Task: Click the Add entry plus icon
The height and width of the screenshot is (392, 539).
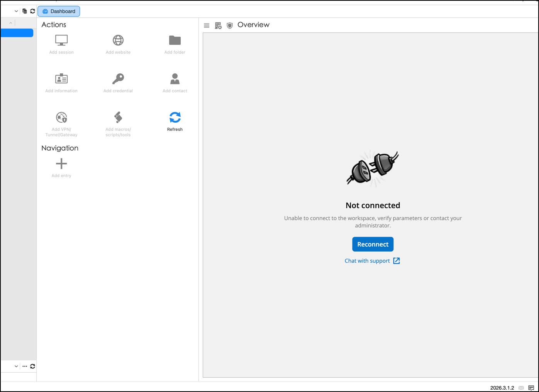Action: click(61, 164)
